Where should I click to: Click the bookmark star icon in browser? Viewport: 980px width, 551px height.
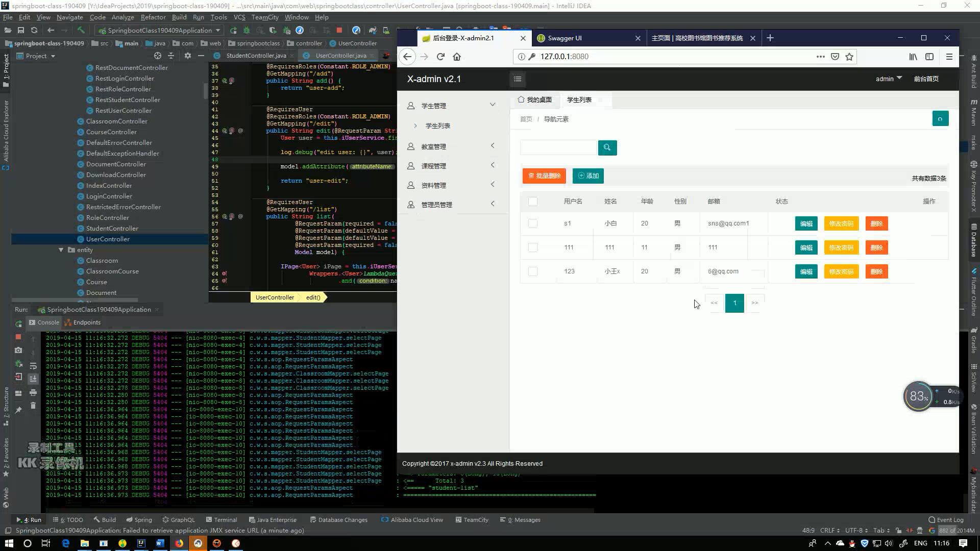pyautogui.click(x=850, y=57)
